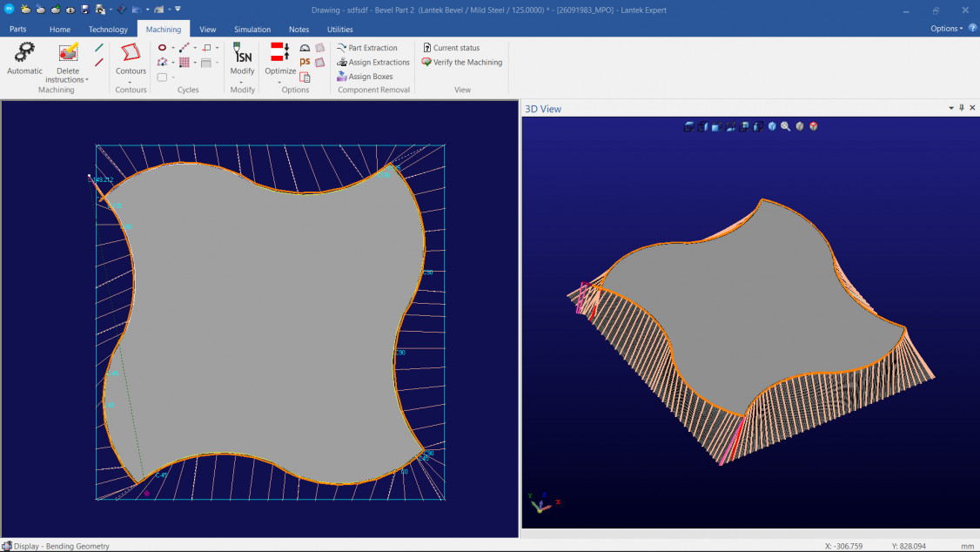Image resolution: width=980 pixels, height=552 pixels.
Task: Click Current status in View group
Action: pyautogui.click(x=456, y=48)
